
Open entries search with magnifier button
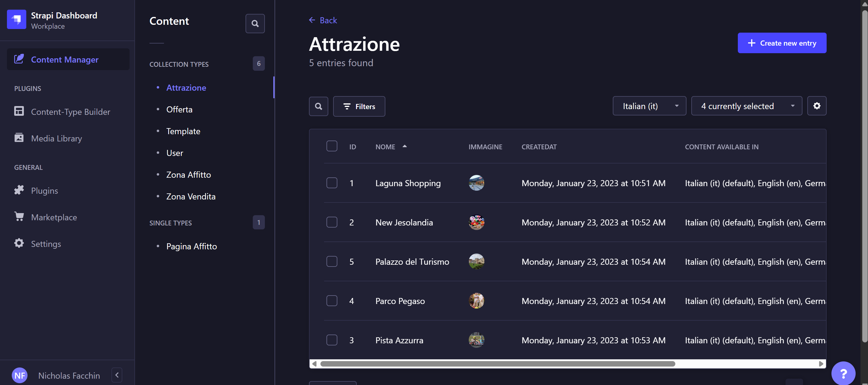point(318,106)
